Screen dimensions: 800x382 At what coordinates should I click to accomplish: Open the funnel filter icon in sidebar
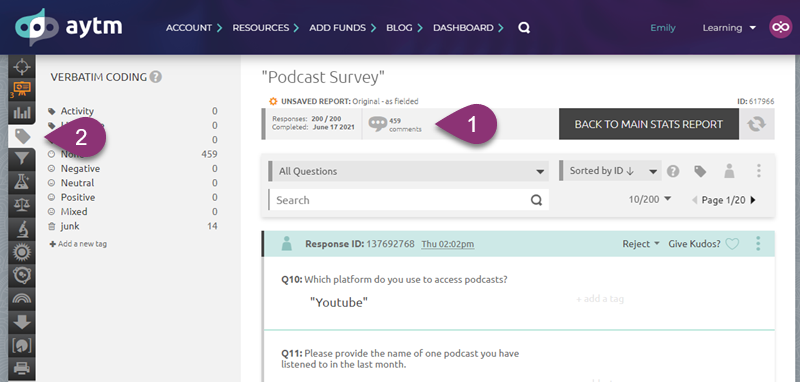[x=22, y=159]
